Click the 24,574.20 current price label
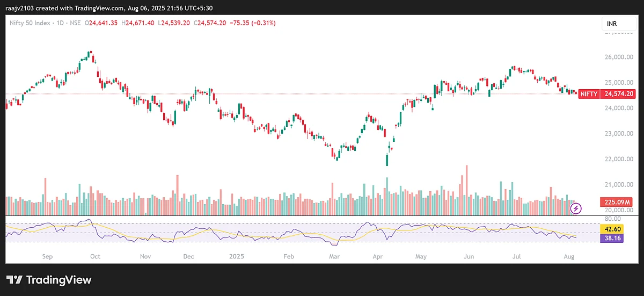This screenshot has width=644, height=296. tap(618, 93)
